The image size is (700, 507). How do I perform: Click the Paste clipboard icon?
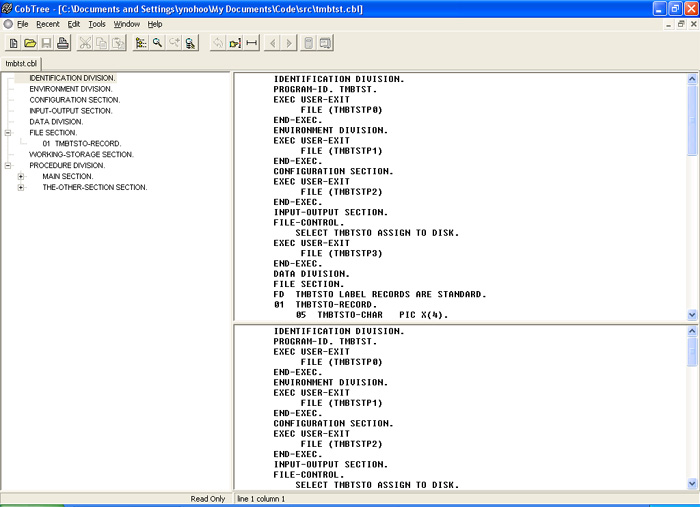(x=118, y=43)
